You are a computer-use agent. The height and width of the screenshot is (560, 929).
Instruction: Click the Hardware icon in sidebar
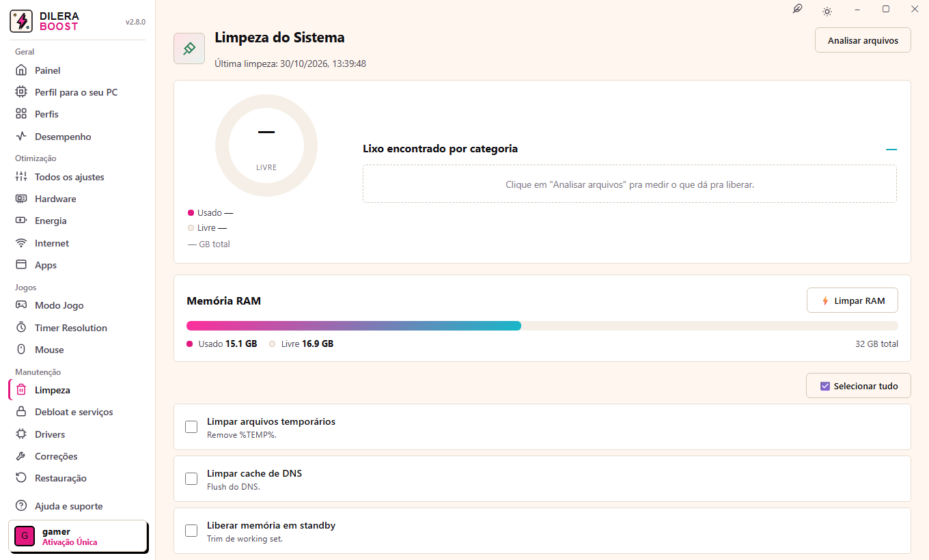21,199
